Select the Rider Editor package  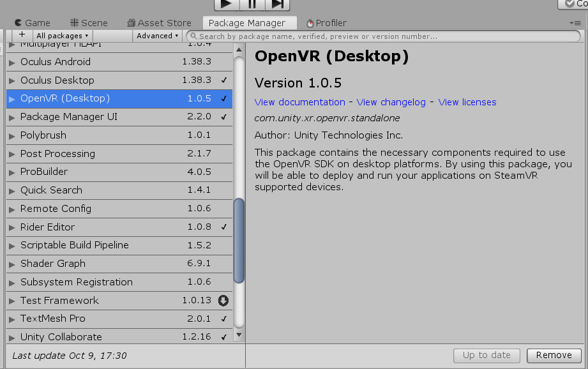(x=119, y=227)
